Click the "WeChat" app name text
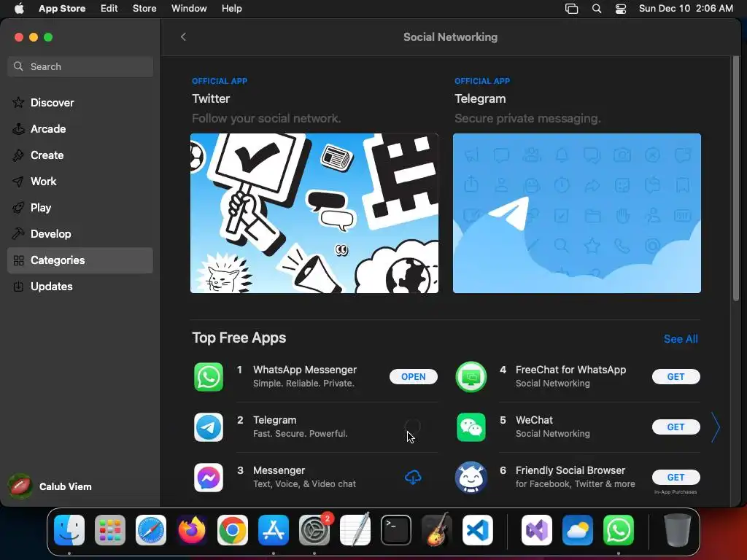The width and height of the screenshot is (747, 560). [x=534, y=420]
